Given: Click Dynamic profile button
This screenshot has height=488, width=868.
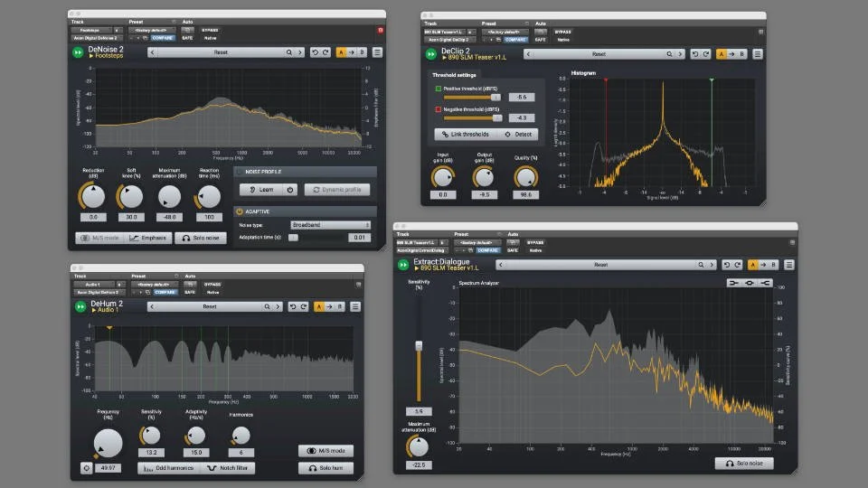Looking at the screenshot, I should (x=337, y=189).
